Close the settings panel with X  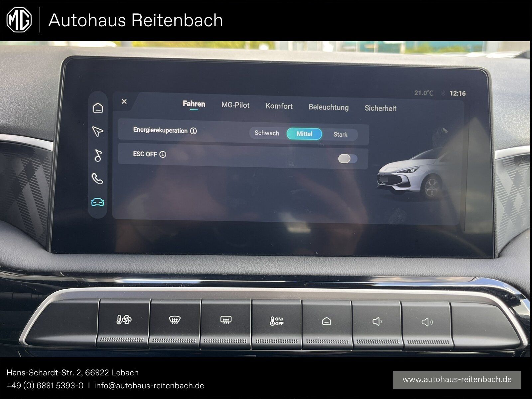(124, 102)
